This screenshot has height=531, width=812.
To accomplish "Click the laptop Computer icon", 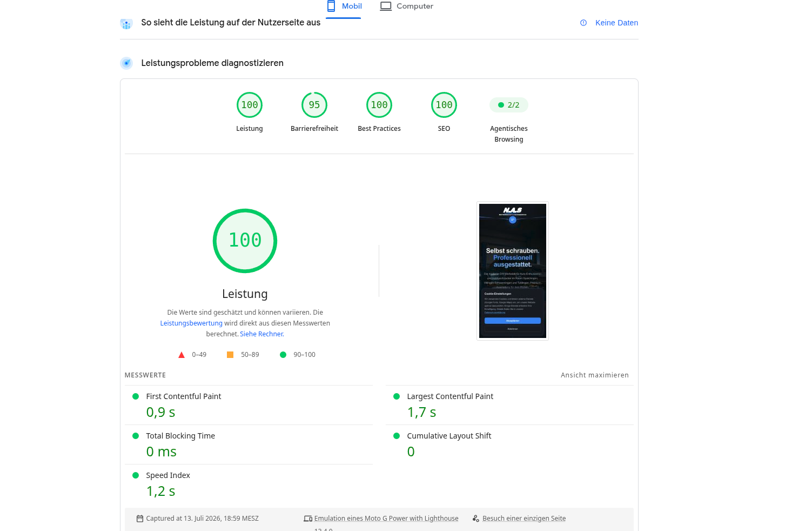I will (386, 6).
